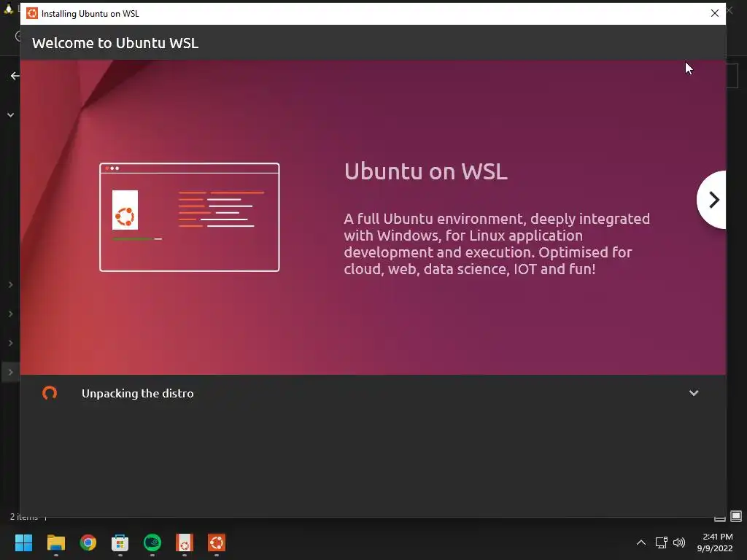Viewport: 747px width, 560px height.
Task: Switch File Explorer to details view
Action: point(720,518)
